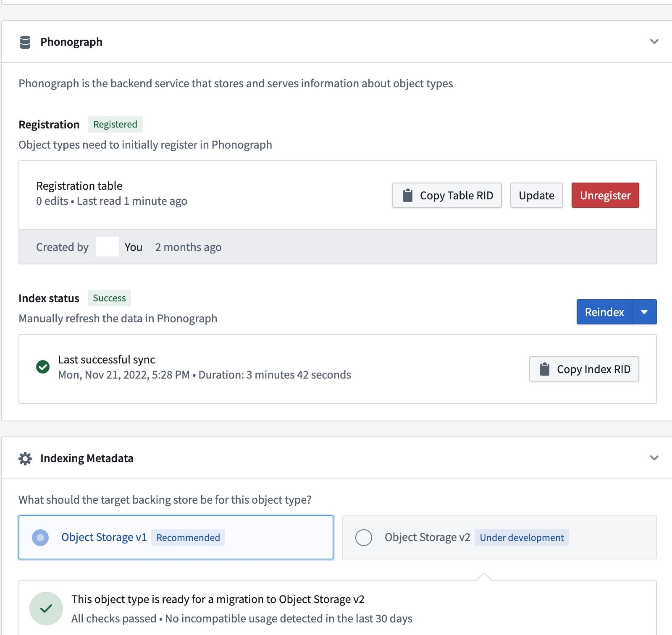Screen dimensions: 672x635
Task: Click the 'Registration table' label
Action: (79, 186)
